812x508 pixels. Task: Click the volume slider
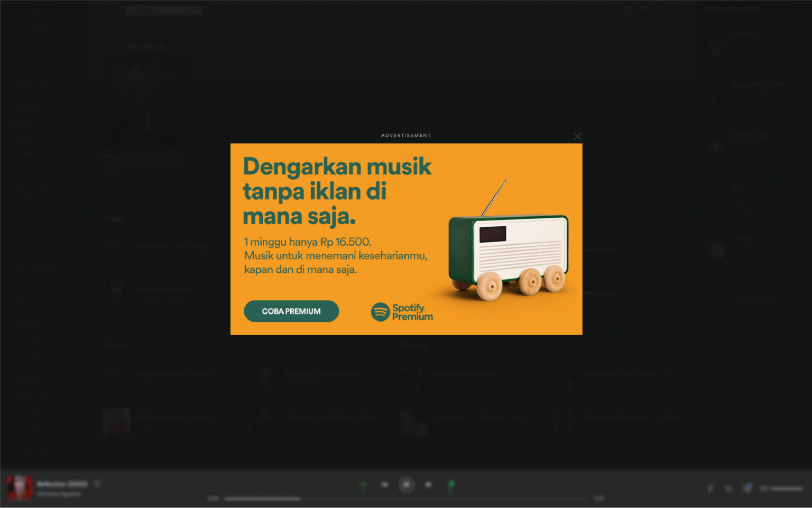click(787, 488)
